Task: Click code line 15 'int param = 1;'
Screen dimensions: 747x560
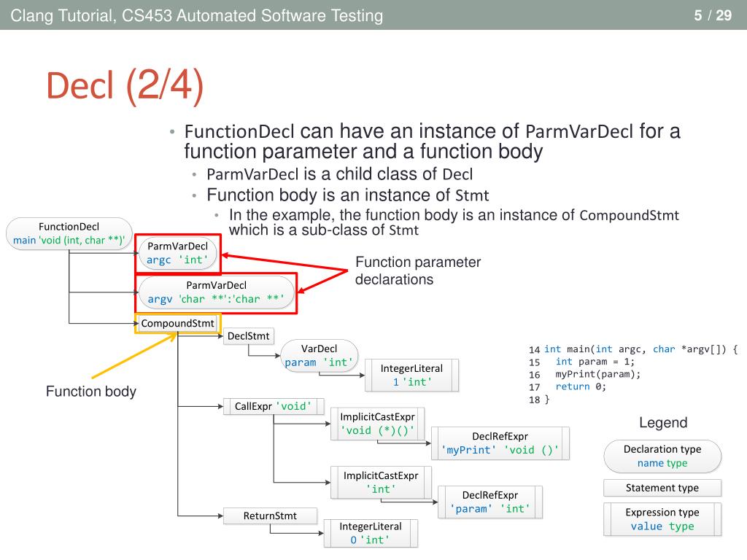Action: point(581,362)
